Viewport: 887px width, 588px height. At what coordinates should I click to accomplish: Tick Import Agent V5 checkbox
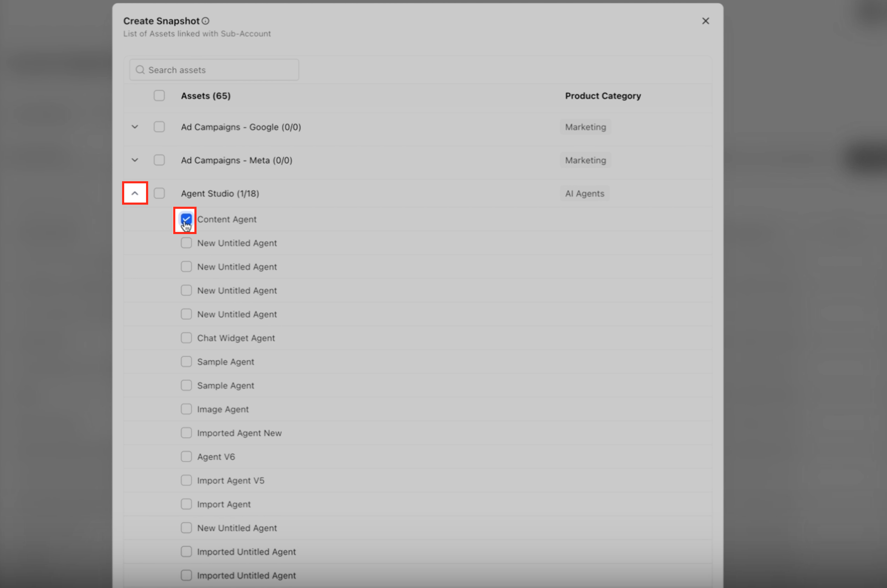click(x=186, y=480)
